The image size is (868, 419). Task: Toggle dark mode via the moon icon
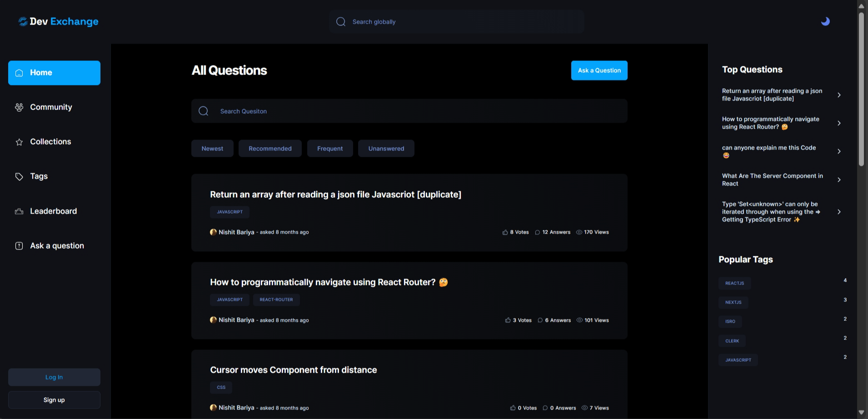pyautogui.click(x=825, y=21)
